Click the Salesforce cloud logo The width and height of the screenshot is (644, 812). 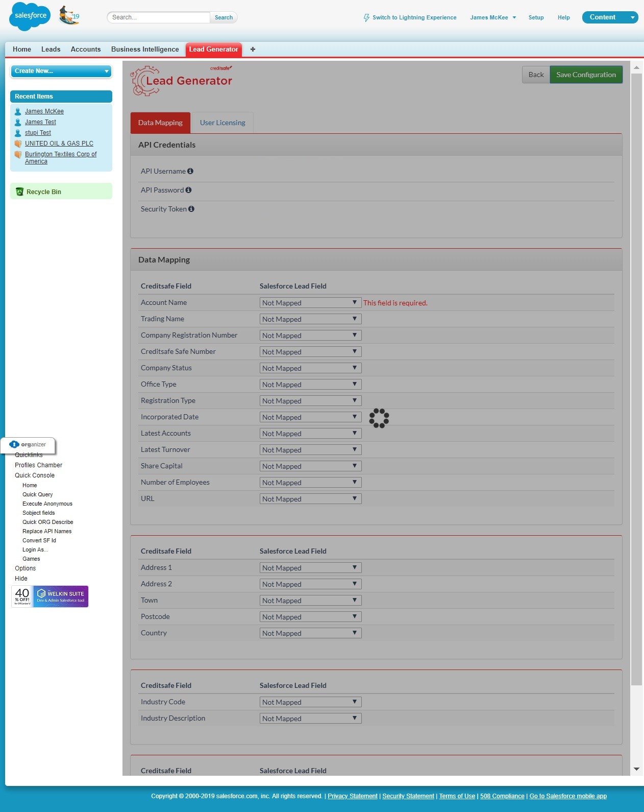coord(30,16)
